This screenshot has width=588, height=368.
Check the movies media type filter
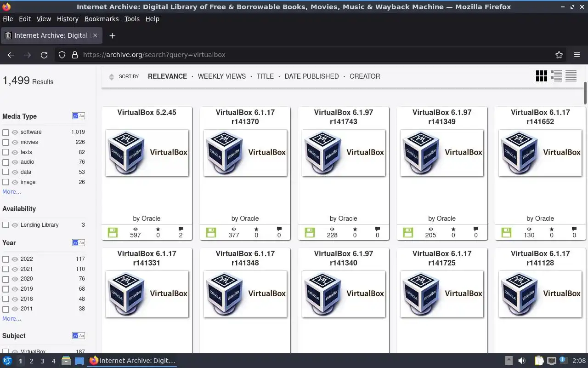[6, 143]
